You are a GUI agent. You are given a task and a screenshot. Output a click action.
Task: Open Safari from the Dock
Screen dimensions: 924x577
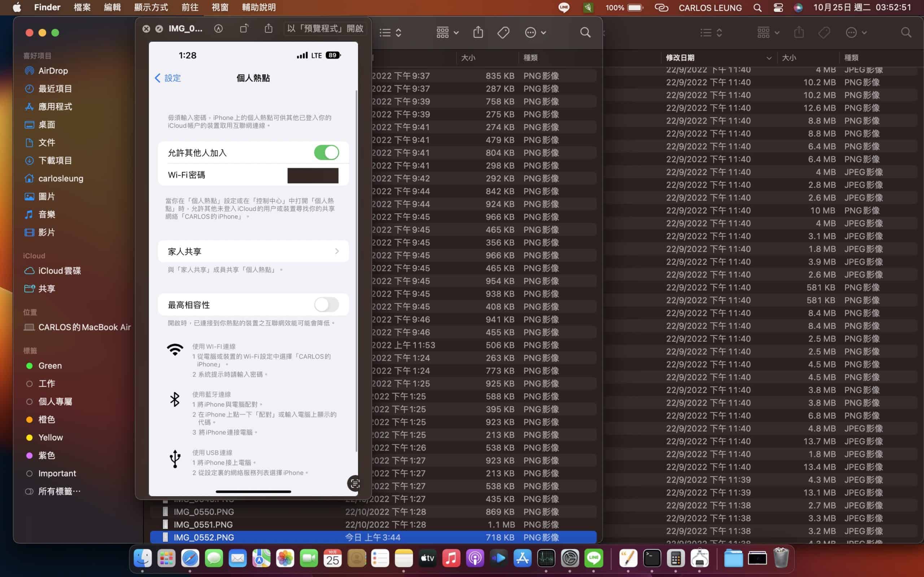click(190, 559)
